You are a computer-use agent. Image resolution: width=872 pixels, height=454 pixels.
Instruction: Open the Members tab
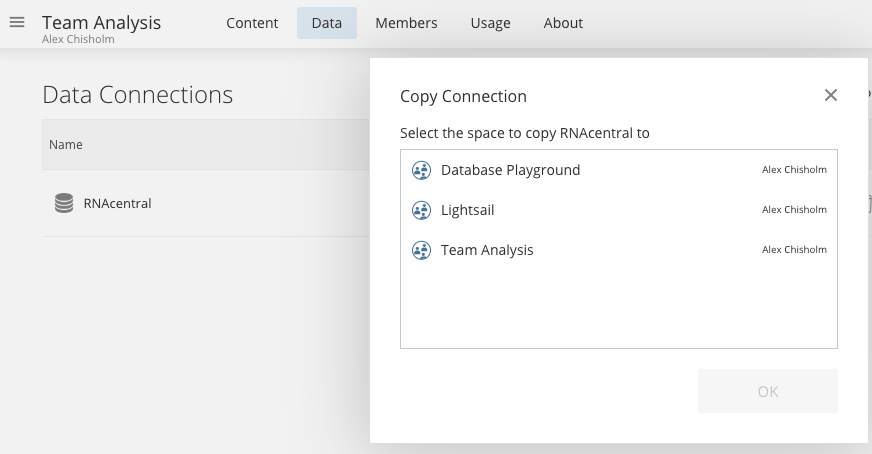[x=407, y=23]
